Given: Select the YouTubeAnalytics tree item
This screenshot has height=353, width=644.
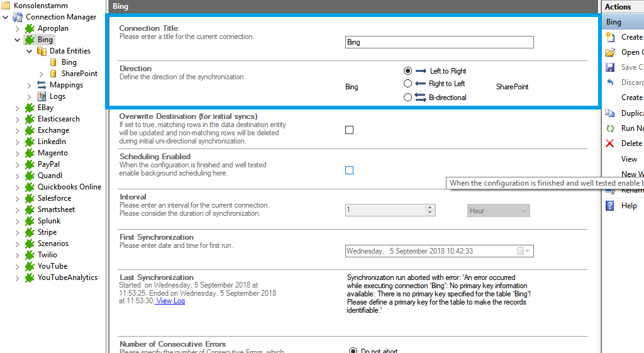Looking at the screenshot, I should 67,277.
